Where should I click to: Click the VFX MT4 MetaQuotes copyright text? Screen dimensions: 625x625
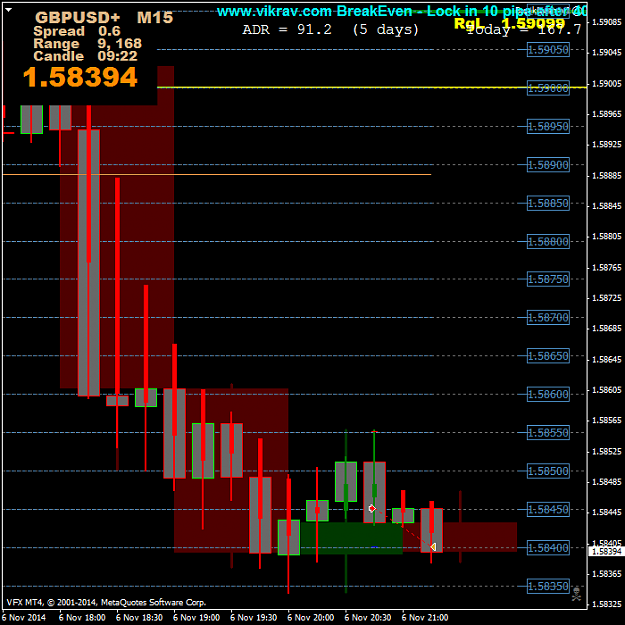click(x=106, y=602)
